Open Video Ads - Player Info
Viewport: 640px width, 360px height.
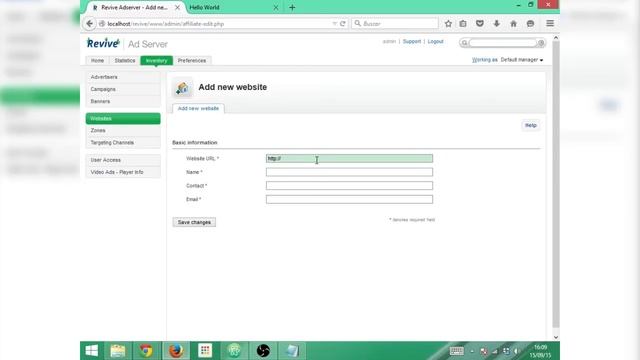coord(123,172)
